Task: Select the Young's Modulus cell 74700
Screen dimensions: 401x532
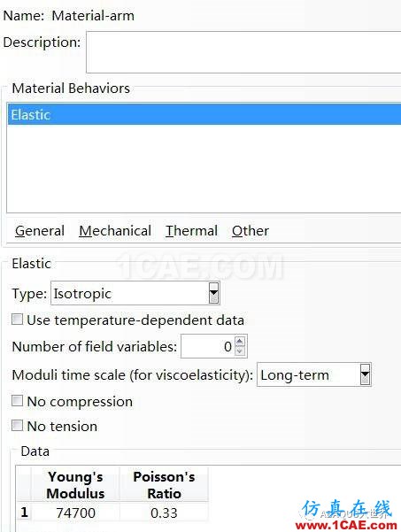Action: click(x=75, y=513)
